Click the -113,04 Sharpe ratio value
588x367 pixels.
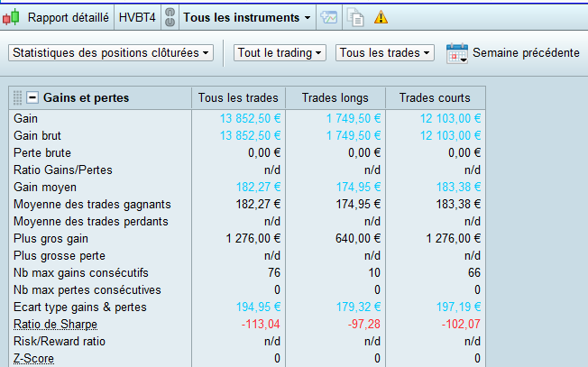(x=261, y=325)
